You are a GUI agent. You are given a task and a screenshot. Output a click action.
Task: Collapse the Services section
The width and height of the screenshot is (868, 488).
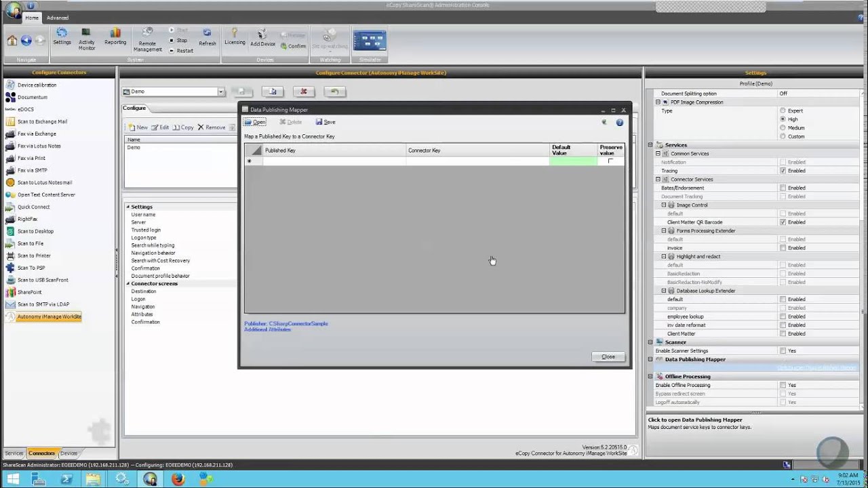click(x=650, y=145)
